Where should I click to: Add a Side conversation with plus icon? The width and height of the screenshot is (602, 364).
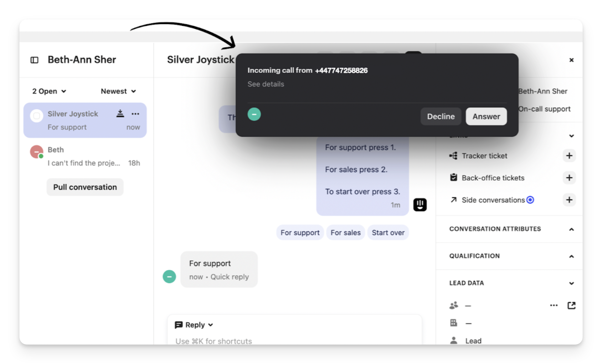click(x=569, y=200)
